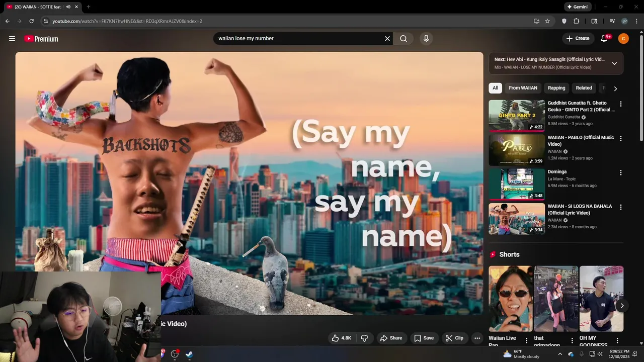
Task: Open more options for SI LODS NA BAHALA
Action: tap(620, 207)
